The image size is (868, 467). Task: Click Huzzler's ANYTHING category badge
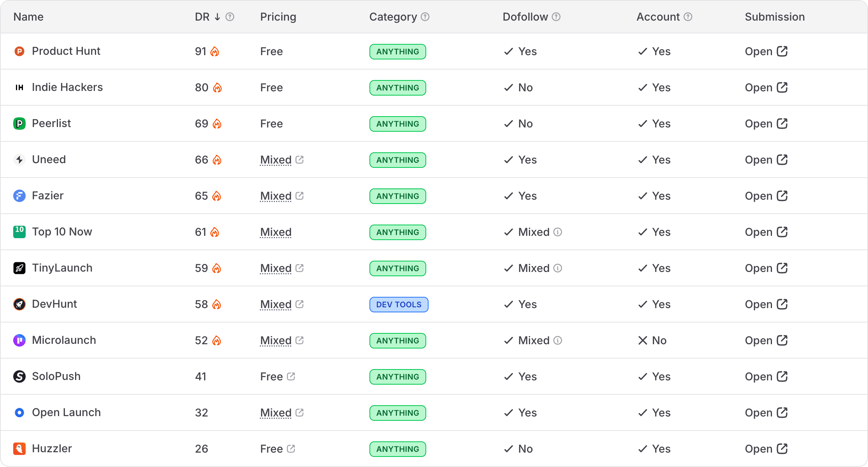click(397, 449)
